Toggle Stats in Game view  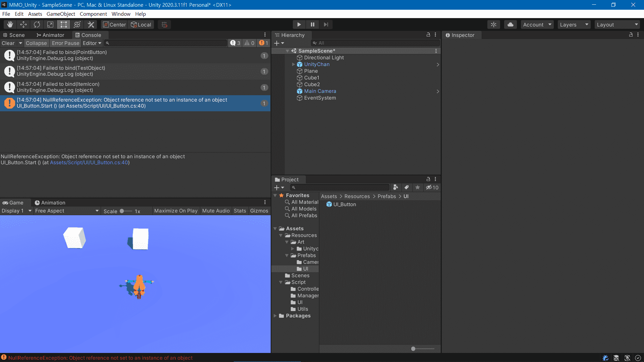point(240,211)
